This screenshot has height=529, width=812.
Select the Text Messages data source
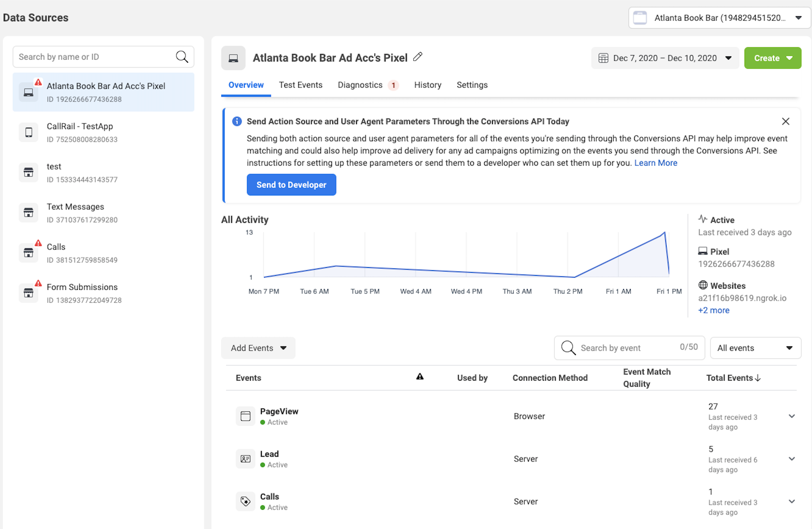103,213
